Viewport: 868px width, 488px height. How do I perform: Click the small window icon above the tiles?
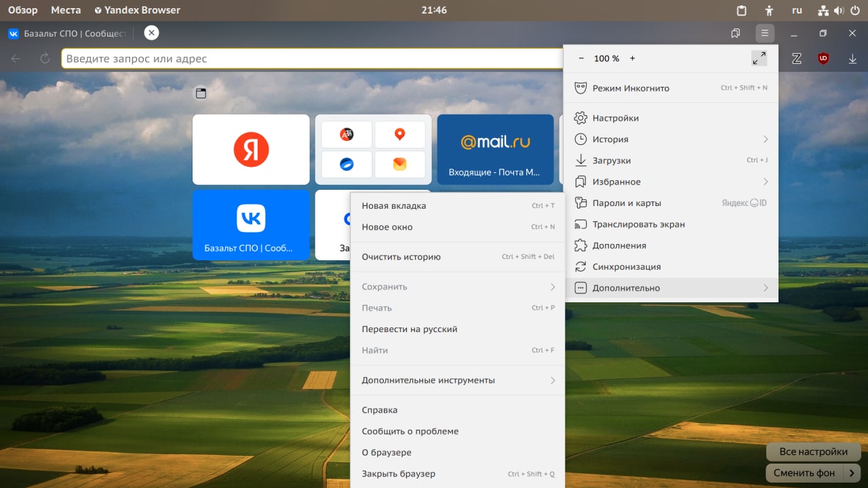coord(201,94)
